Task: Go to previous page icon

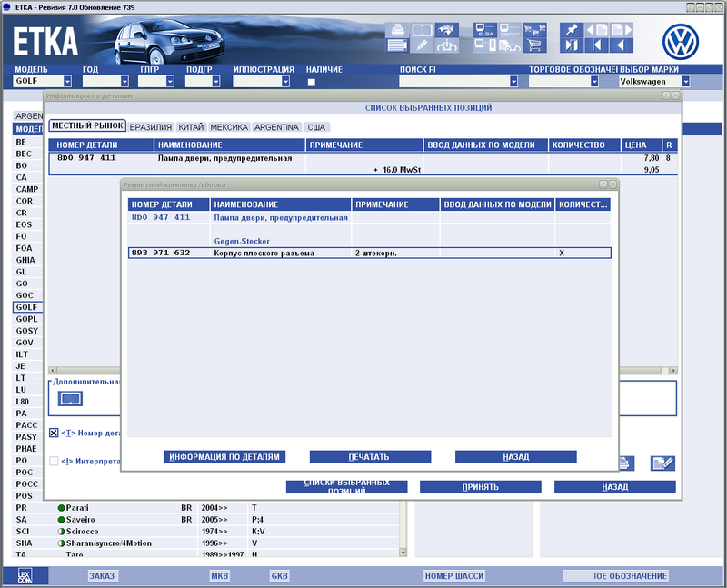Action: pos(597,30)
